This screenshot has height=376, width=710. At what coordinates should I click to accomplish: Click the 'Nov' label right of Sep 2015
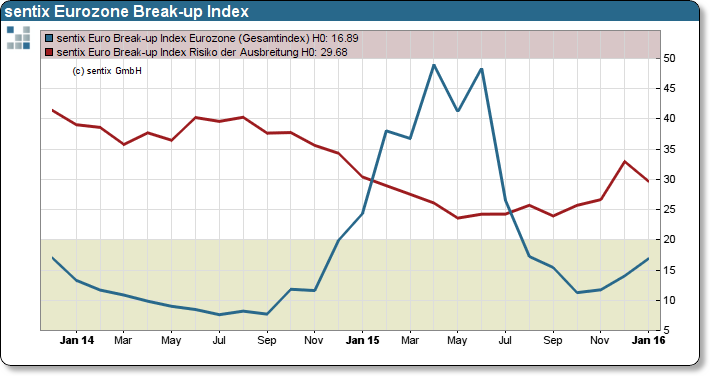(x=600, y=340)
